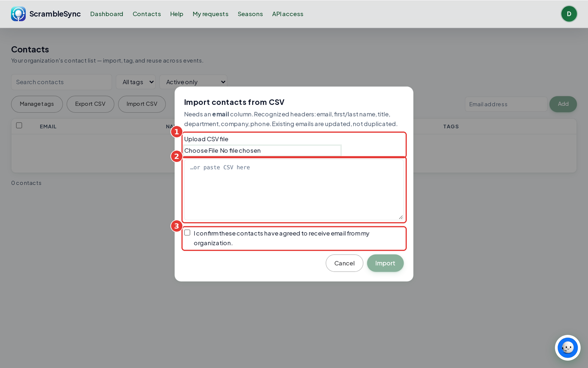Open Seasons navigation item

[x=250, y=14]
